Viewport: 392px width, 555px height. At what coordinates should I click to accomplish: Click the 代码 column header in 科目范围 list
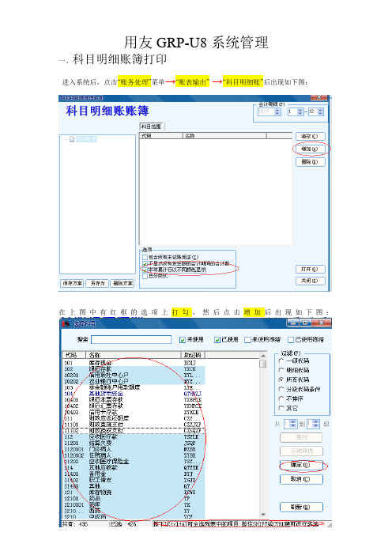click(161, 136)
